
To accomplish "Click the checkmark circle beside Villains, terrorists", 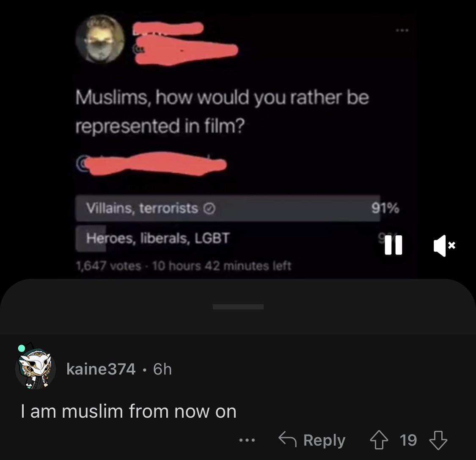I will tap(209, 209).
